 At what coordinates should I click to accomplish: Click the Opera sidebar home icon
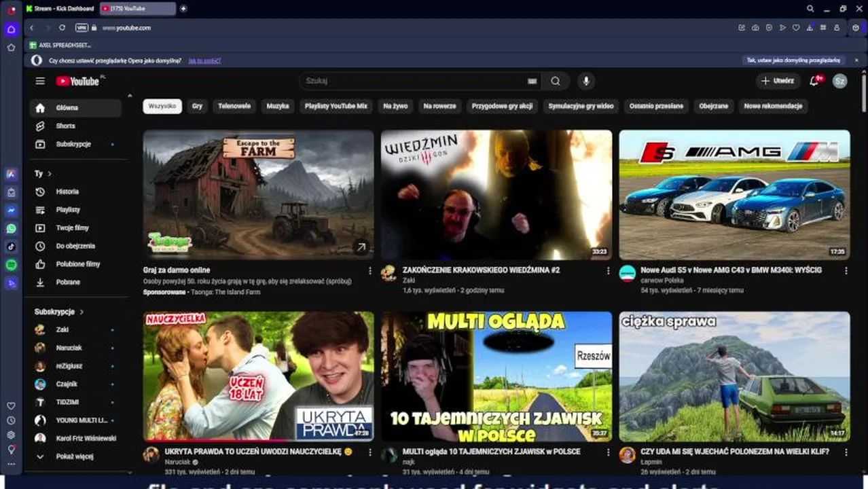[x=11, y=29]
